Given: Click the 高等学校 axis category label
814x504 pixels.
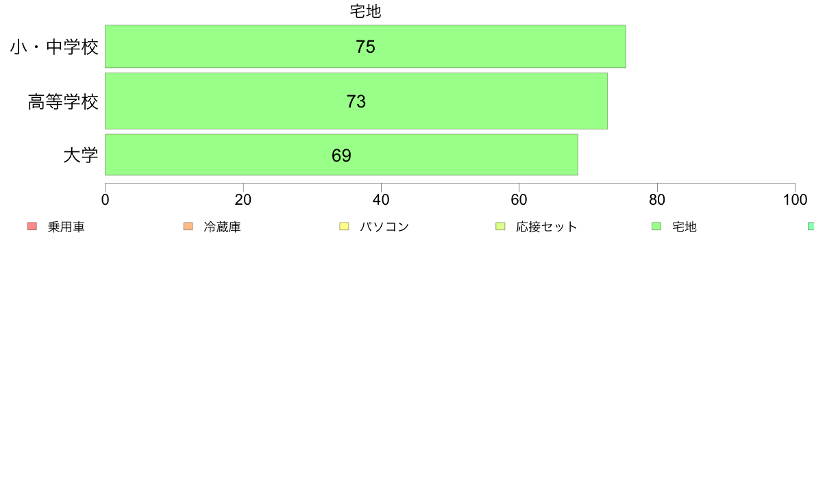Looking at the screenshot, I should (63, 102).
